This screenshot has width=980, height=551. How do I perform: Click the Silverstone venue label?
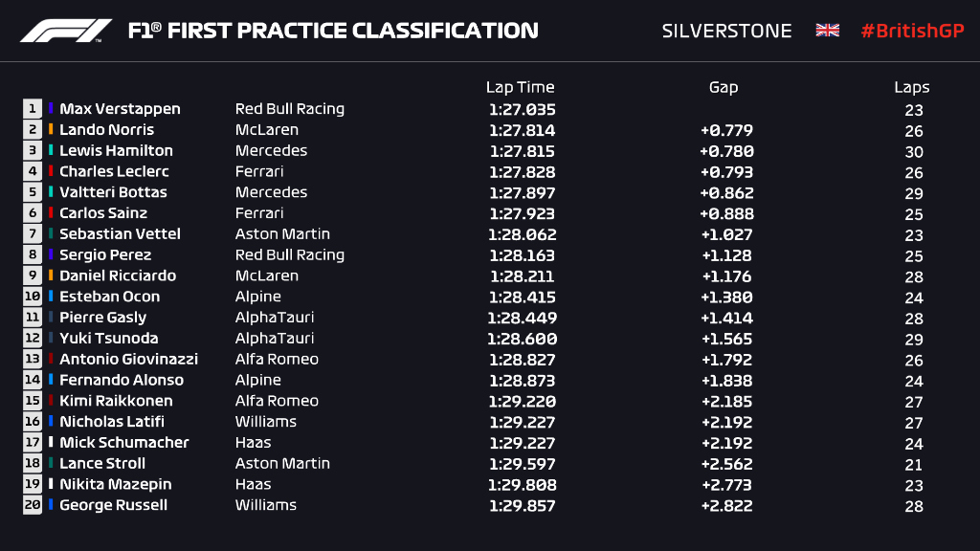click(x=726, y=31)
